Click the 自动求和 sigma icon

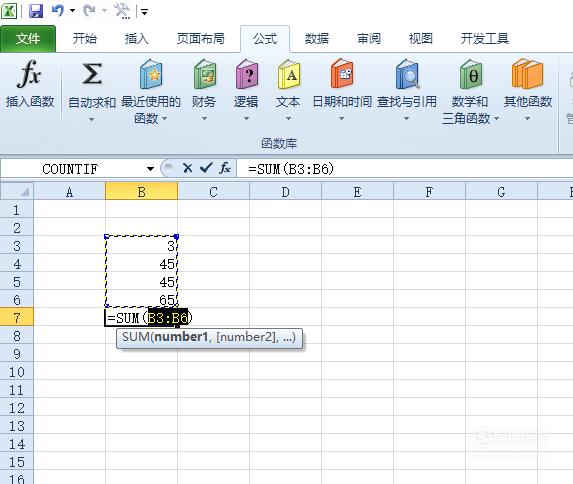click(92, 75)
